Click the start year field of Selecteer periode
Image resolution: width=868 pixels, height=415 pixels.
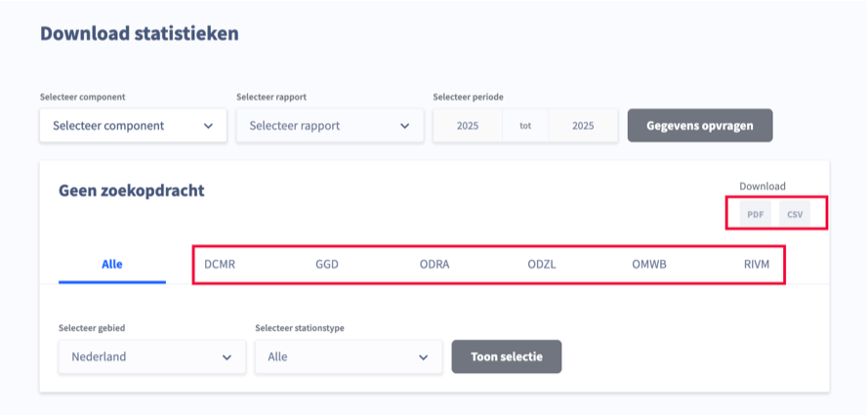point(468,126)
